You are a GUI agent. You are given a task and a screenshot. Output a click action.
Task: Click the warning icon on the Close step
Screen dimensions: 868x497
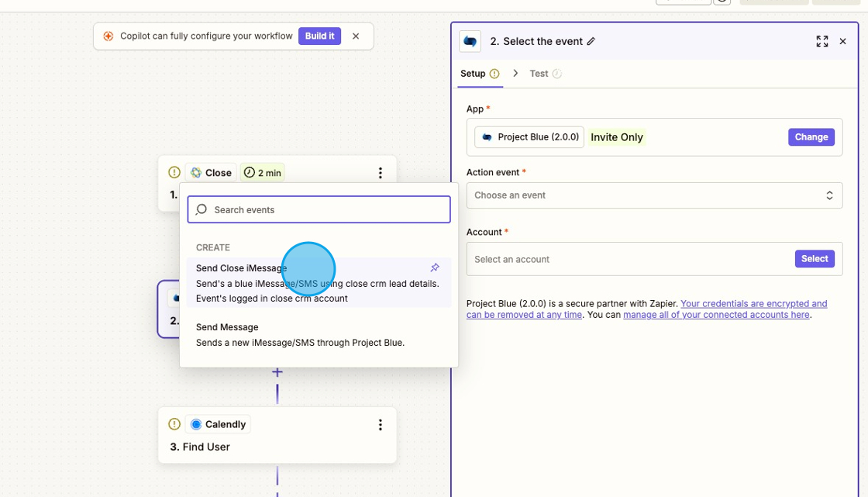[174, 172]
